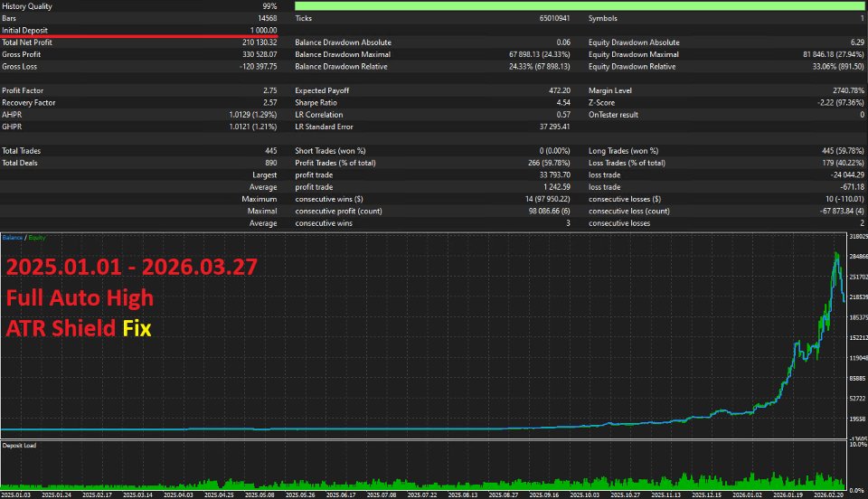Screen dimensions: 868x499
Task: Click the Gross Profit value 330 528.07
Action: 259,55
